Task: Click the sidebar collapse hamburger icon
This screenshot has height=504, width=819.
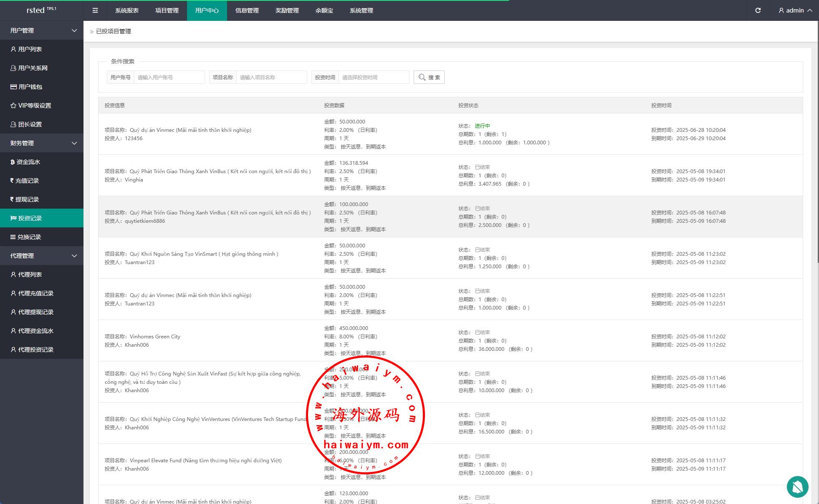Action: pos(95,10)
